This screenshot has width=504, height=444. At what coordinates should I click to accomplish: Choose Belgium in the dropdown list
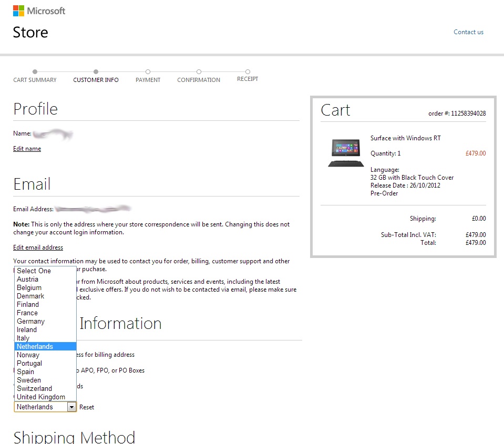(45, 287)
